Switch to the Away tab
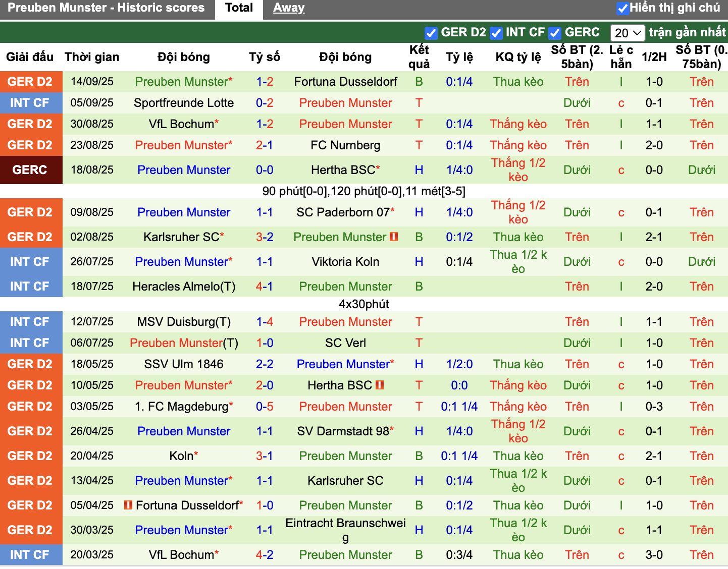 point(289,8)
